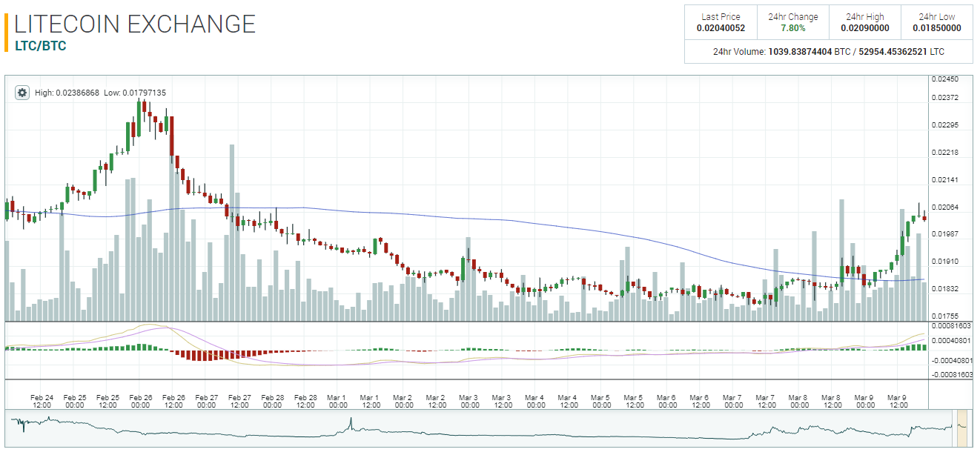Click the MACD axis label -0.00081603
This screenshot has width=980, height=455.
click(952, 375)
